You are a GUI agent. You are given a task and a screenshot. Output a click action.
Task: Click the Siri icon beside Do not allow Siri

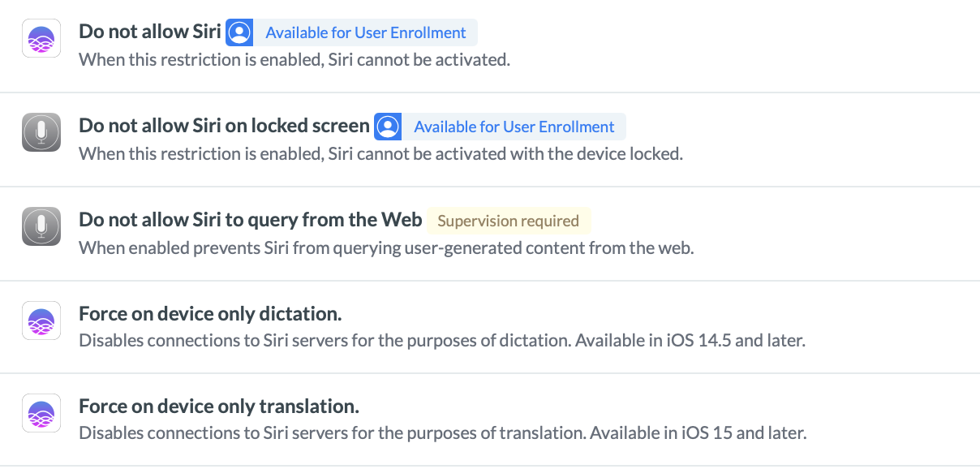tap(41, 39)
